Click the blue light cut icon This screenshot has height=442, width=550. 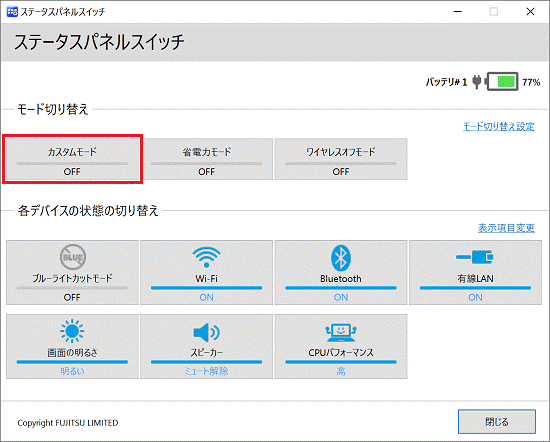73,257
